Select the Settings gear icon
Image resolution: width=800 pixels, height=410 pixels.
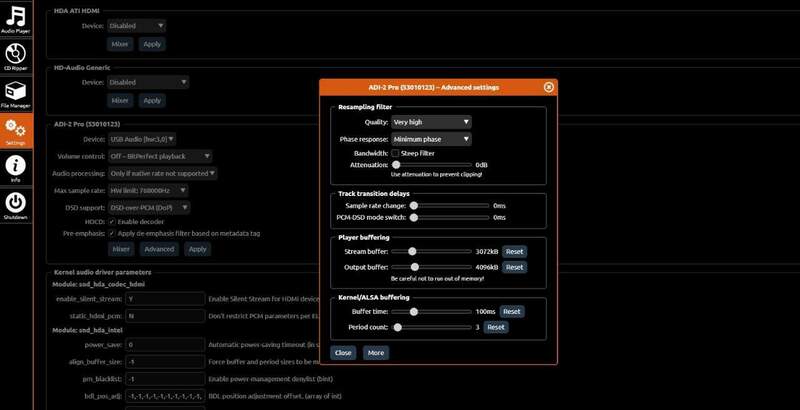[x=16, y=131]
